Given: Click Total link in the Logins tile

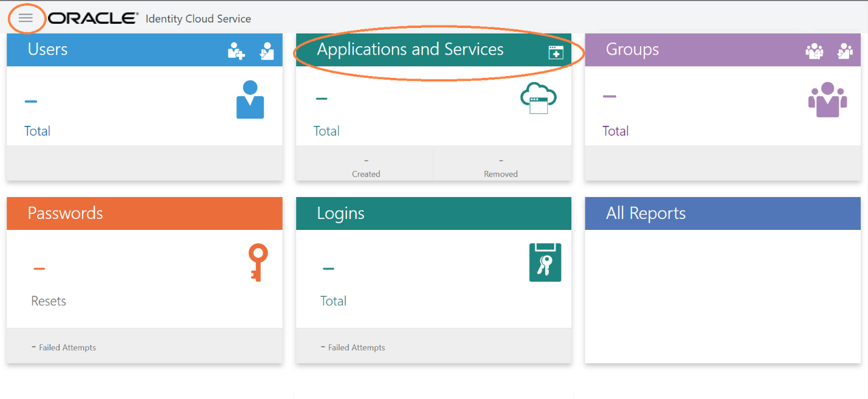Looking at the screenshot, I should tap(334, 300).
